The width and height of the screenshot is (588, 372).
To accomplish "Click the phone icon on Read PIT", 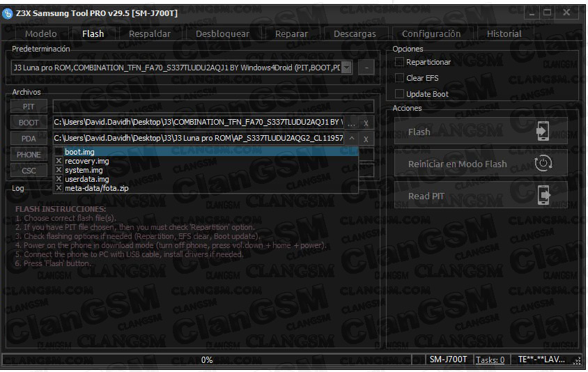I will pos(543,195).
